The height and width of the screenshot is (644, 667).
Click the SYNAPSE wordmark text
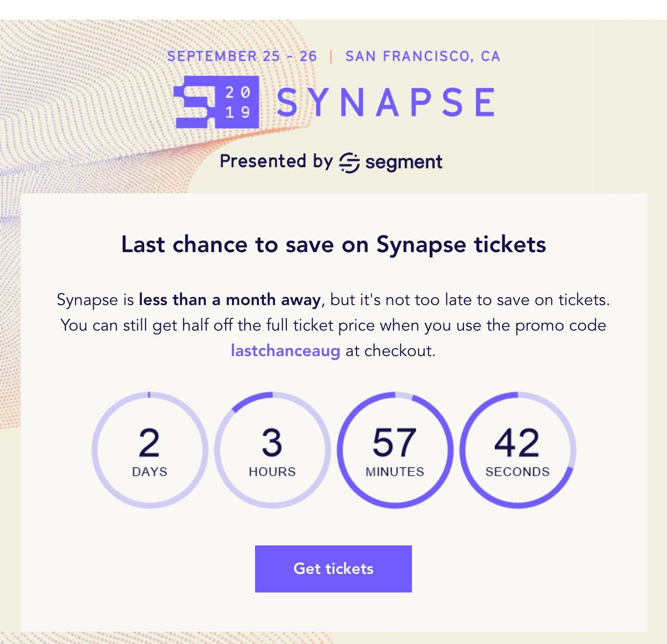[386, 103]
